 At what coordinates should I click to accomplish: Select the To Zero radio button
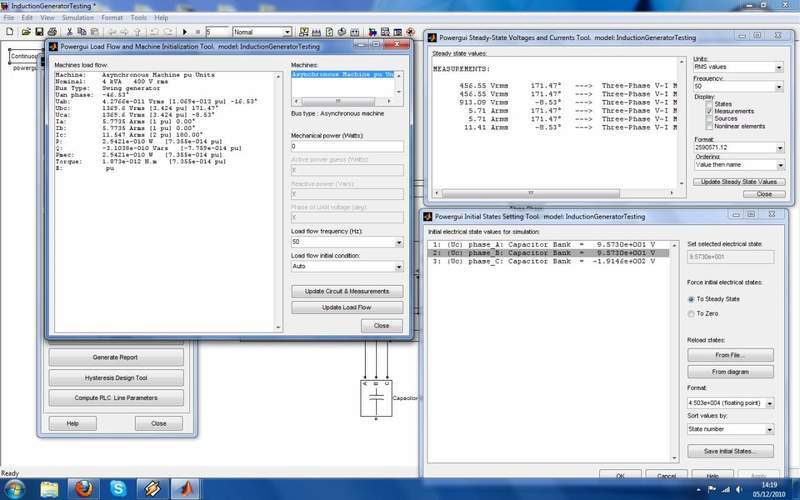coord(691,313)
